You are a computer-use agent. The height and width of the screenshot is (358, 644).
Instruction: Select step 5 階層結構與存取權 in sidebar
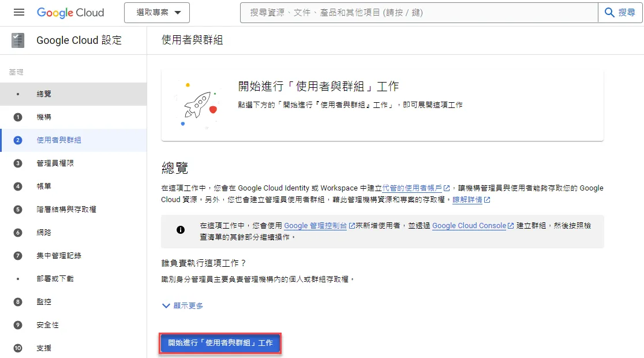73,209
